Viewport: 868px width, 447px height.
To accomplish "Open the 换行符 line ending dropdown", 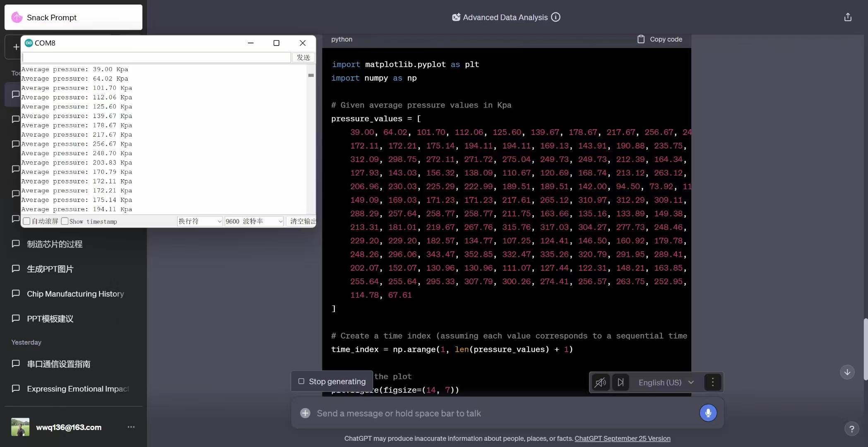I will tap(200, 221).
